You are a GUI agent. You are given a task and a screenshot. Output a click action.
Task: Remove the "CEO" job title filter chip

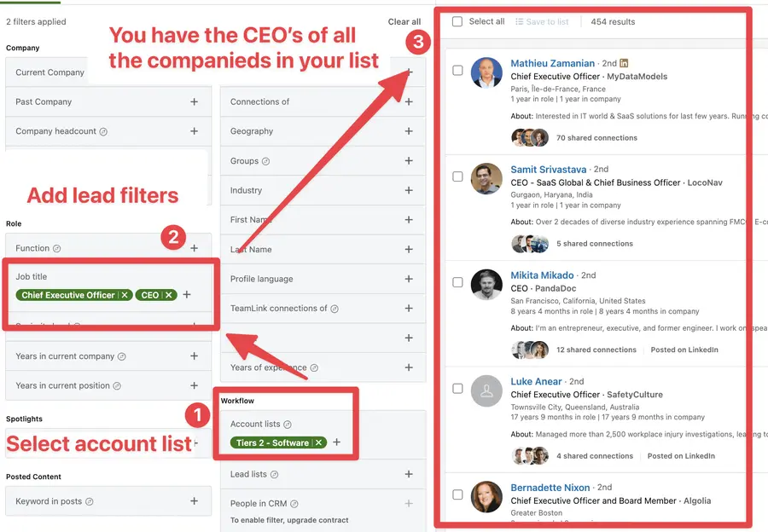169,293
